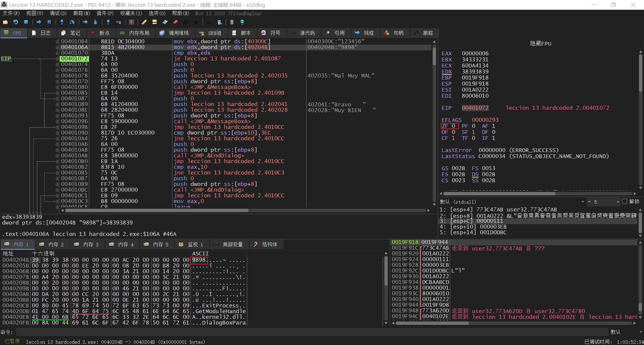Enable the 解锁 checkbox
Image resolution: width=644 pixels, height=345 pixels.
[x=624, y=202]
